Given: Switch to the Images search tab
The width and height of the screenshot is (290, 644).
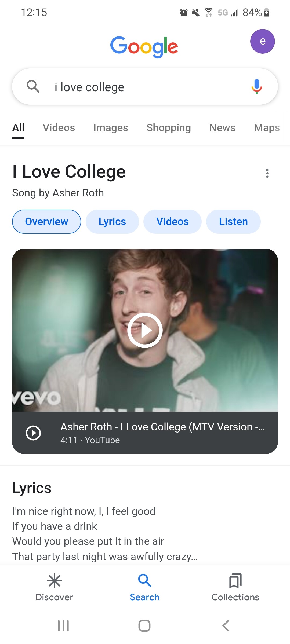Looking at the screenshot, I should pyautogui.click(x=111, y=128).
